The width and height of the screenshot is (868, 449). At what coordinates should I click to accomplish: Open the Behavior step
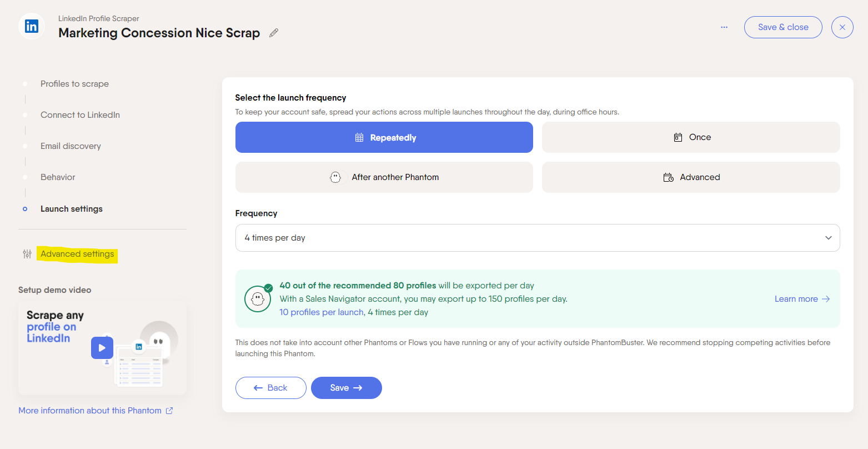click(x=58, y=177)
